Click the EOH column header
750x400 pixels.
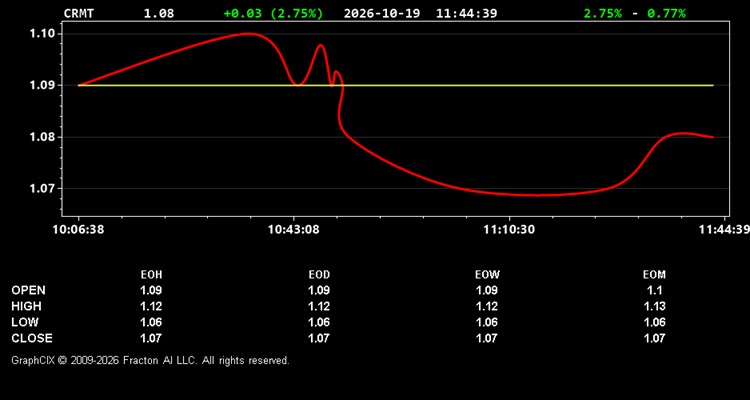pyautogui.click(x=151, y=275)
